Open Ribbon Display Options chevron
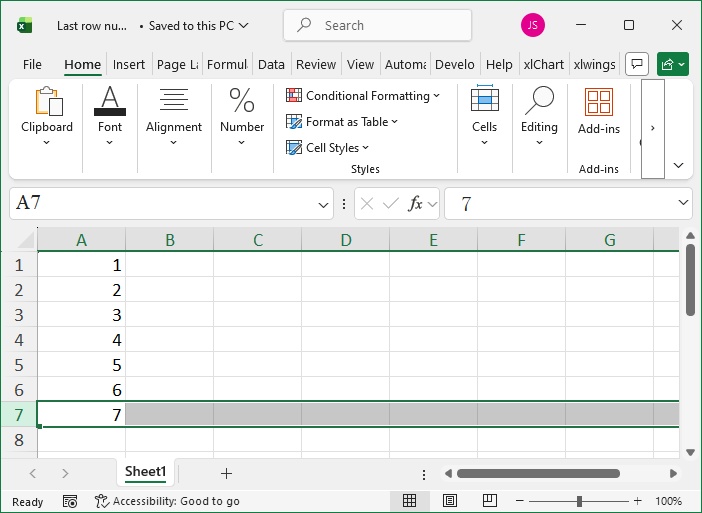The height and width of the screenshot is (513, 702). click(x=679, y=166)
